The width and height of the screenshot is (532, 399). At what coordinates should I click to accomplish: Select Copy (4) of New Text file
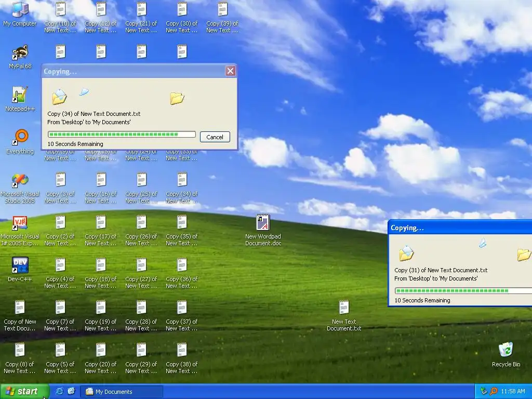(x=60, y=273)
